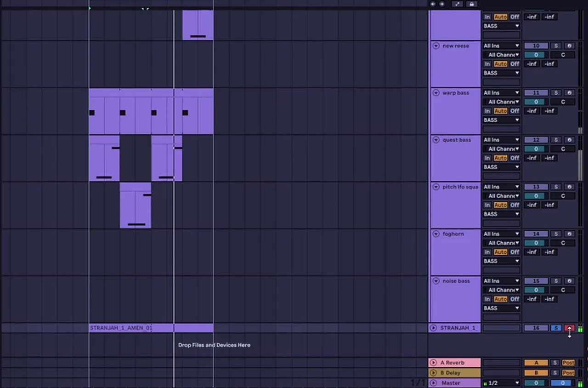Toggle track activator 15 on noise bass
588x388 pixels.
(536, 281)
